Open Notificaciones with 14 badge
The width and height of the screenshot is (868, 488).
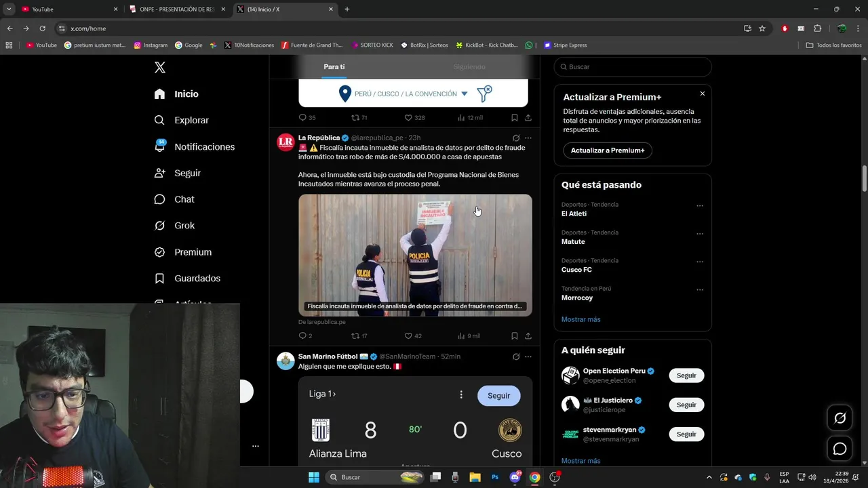194,146
